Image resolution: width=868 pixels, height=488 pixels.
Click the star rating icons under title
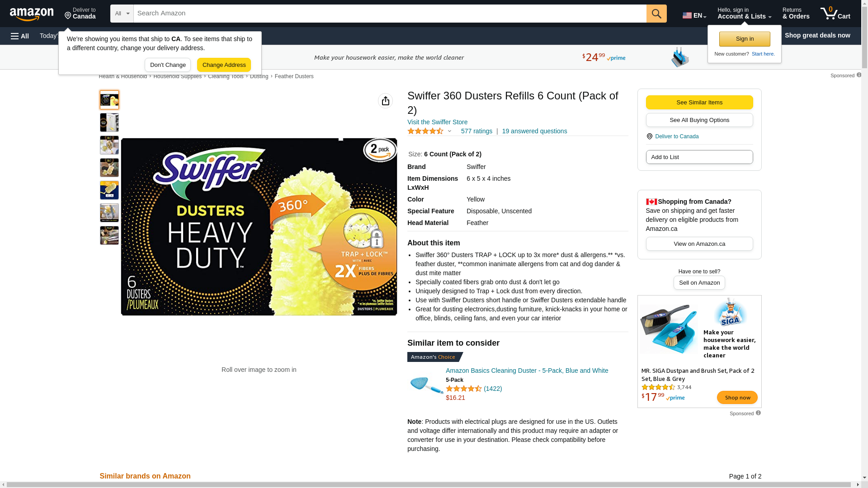[x=425, y=131]
